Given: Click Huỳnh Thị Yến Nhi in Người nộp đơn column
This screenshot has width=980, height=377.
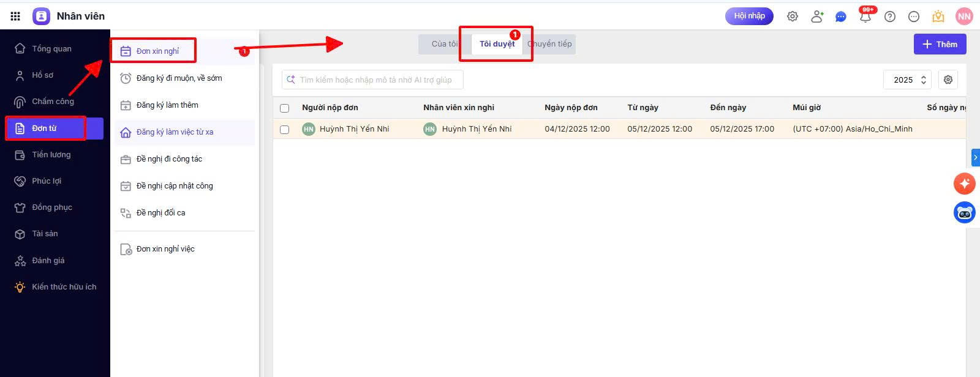Looking at the screenshot, I should pyautogui.click(x=354, y=129).
